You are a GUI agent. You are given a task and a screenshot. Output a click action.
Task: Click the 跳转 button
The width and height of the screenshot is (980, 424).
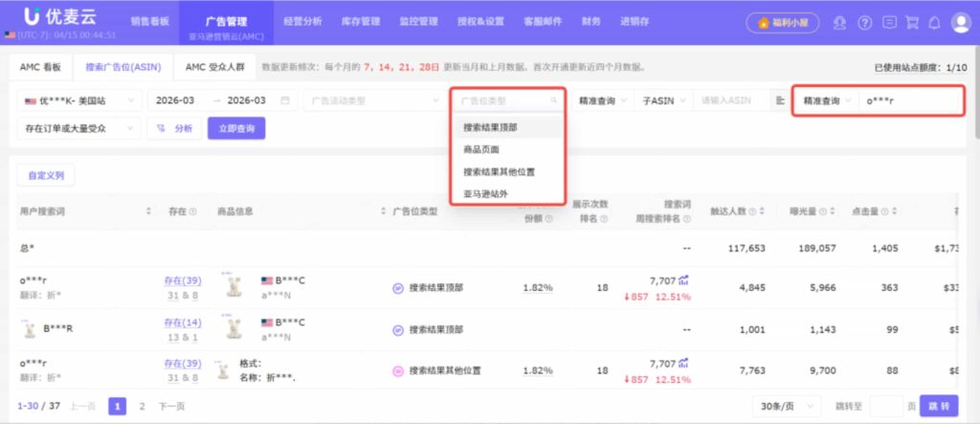[x=939, y=407]
